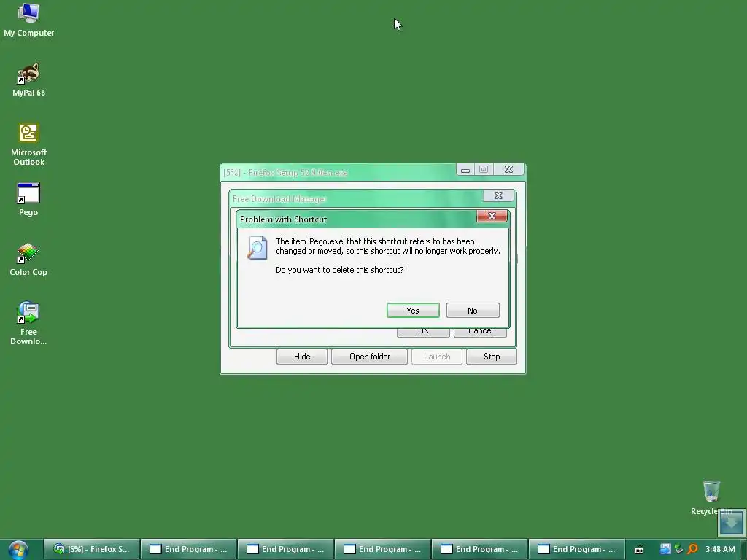
Task: Select the Pego desktop shortcut
Action: click(x=28, y=200)
